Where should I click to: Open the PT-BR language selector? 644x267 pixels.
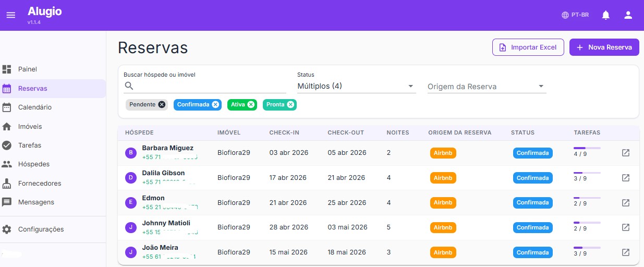pyautogui.click(x=575, y=15)
